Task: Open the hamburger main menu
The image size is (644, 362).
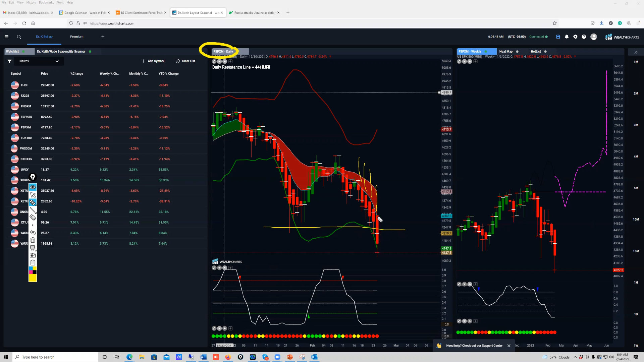Action: (x=6, y=37)
